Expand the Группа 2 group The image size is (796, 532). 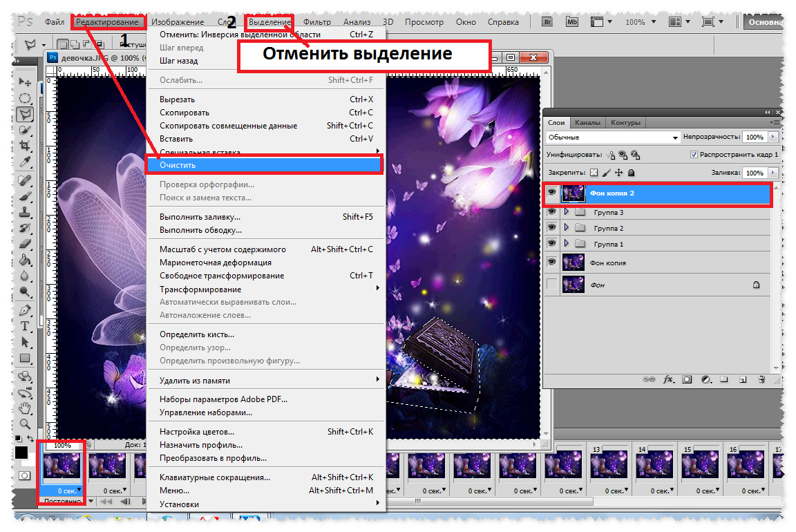tap(567, 227)
